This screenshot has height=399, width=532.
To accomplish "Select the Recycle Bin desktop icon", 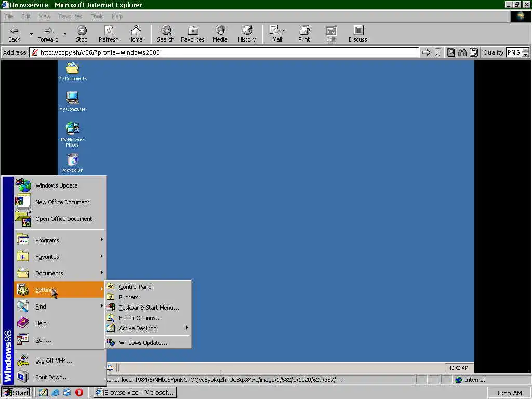I will point(72,163).
